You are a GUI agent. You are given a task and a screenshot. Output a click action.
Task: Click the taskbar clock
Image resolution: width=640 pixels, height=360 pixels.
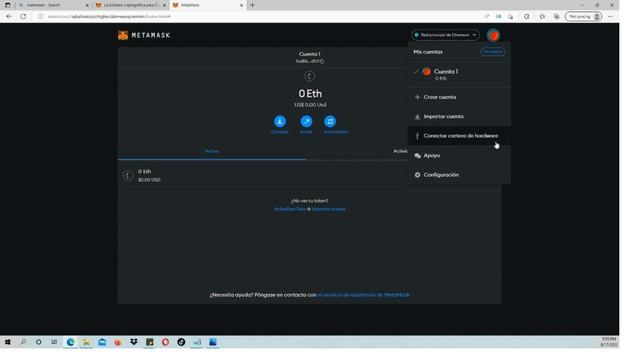click(x=609, y=342)
